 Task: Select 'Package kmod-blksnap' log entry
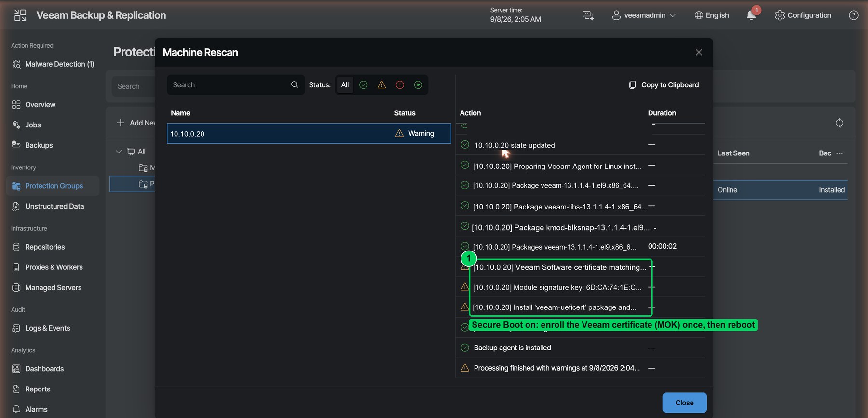pos(581,226)
